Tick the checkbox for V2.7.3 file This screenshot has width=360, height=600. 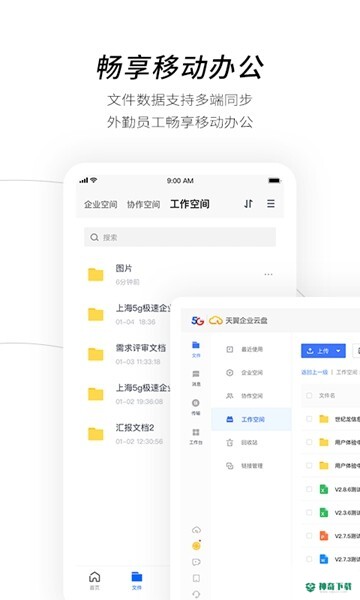point(309,559)
